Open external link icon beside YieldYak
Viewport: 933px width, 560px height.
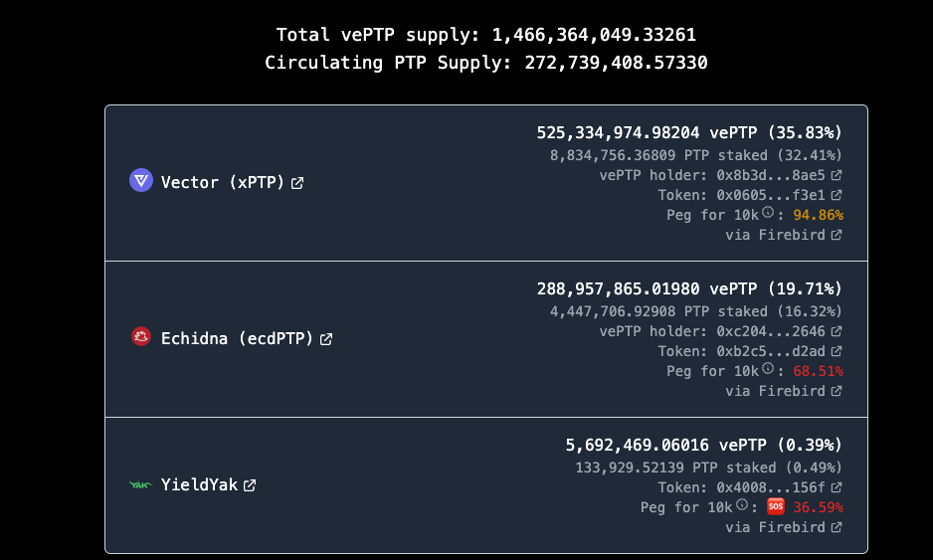250,485
